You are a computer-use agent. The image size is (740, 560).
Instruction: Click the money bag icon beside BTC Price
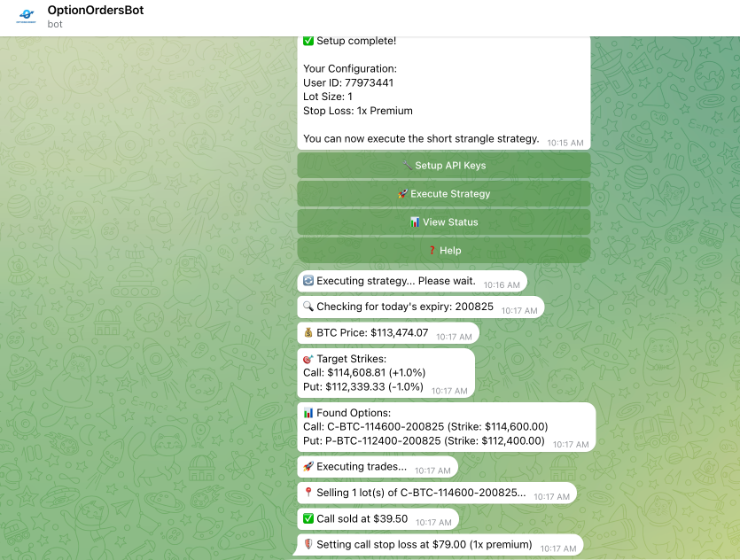coord(308,332)
